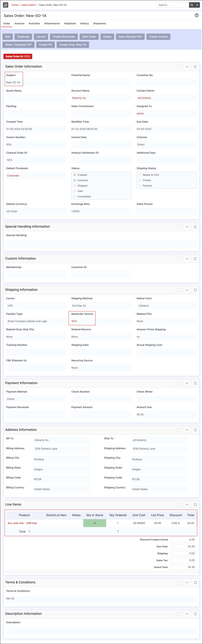Maximize the Payment Information panel
Viewport: 203px width, 644px height.
pos(195,383)
